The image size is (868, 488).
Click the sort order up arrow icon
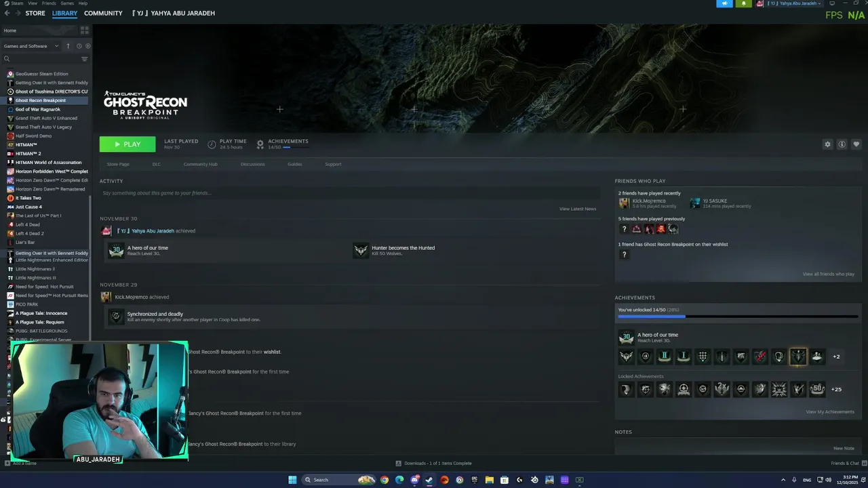point(68,46)
